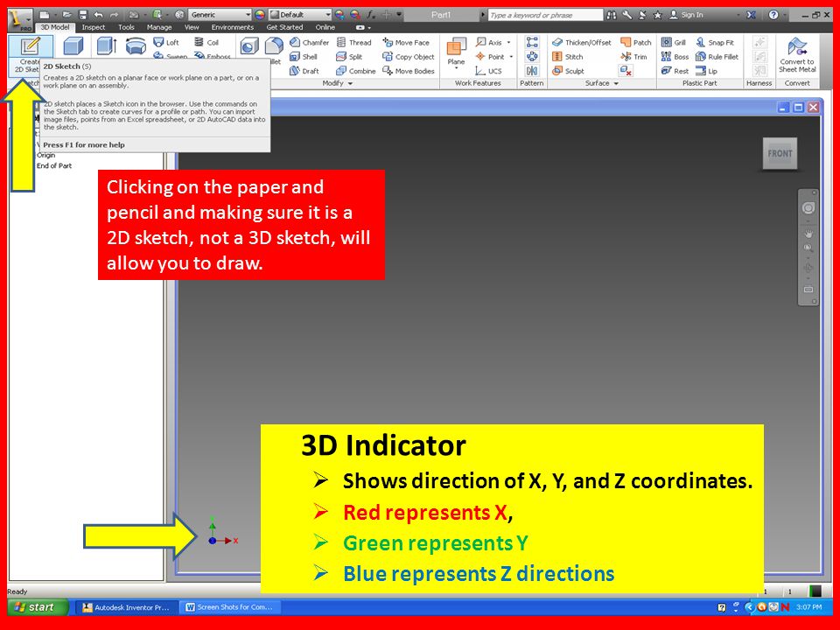Click the Steering Wheel in navigation bar
This screenshot has width=840, height=630.
pos(808,208)
